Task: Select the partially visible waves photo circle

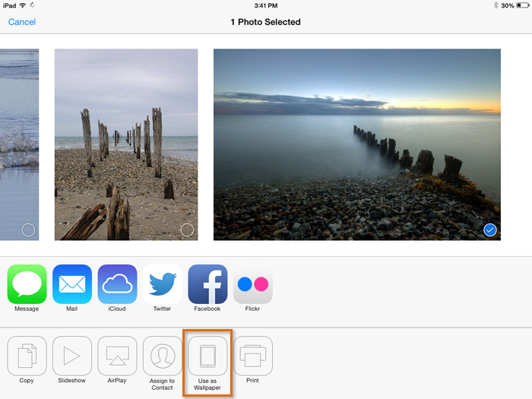Action: (x=28, y=230)
